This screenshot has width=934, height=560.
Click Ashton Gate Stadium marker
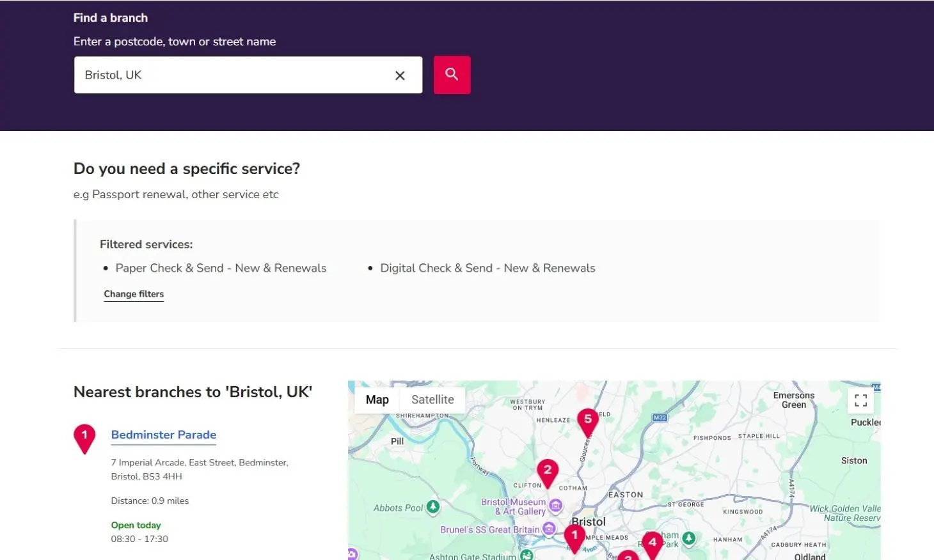[526, 555]
